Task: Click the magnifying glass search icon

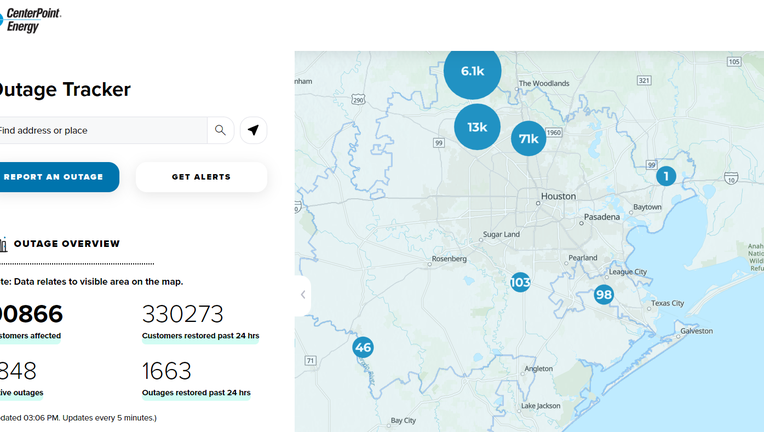Action: [220, 130]
